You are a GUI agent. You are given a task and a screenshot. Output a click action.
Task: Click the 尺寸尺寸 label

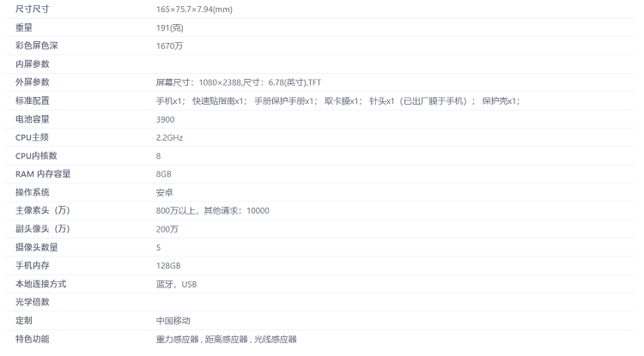coord(32,9)
